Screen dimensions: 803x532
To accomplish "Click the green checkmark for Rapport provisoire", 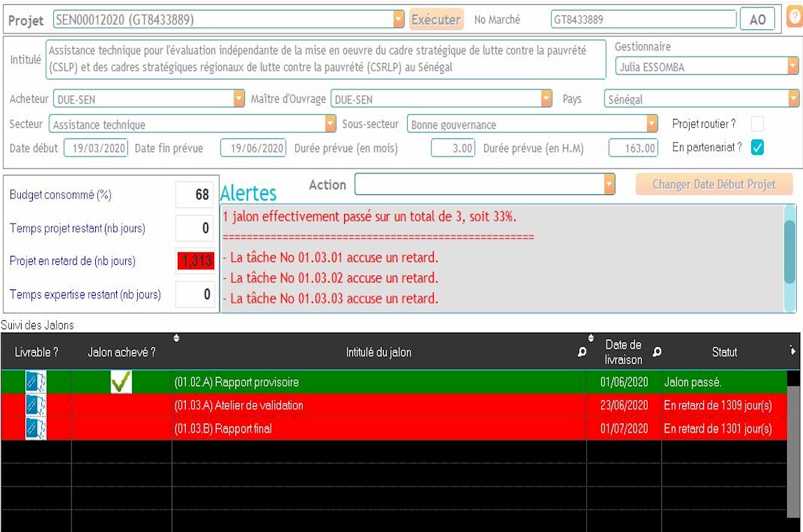I will click(x=121, y=382).
